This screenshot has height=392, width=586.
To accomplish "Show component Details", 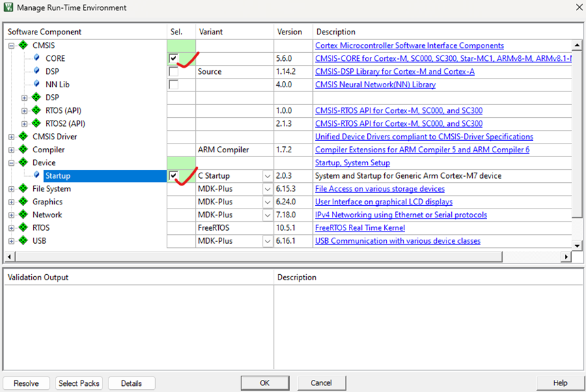I will pyautogui.click(x=131, y=383).
